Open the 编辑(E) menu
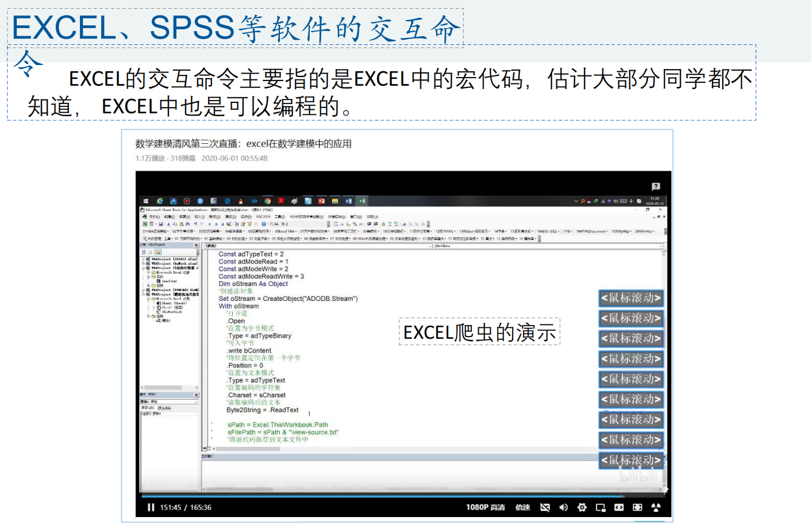The height and width of the screenshot is (528, 812). point(170,217)
